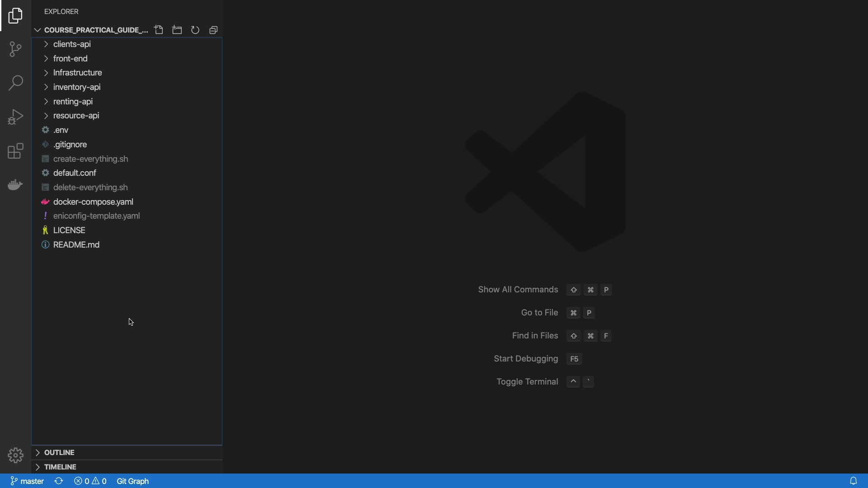Open the docker-compose.yaml file
This screenshot has width=868, height=488.
[x=93, y=202]
